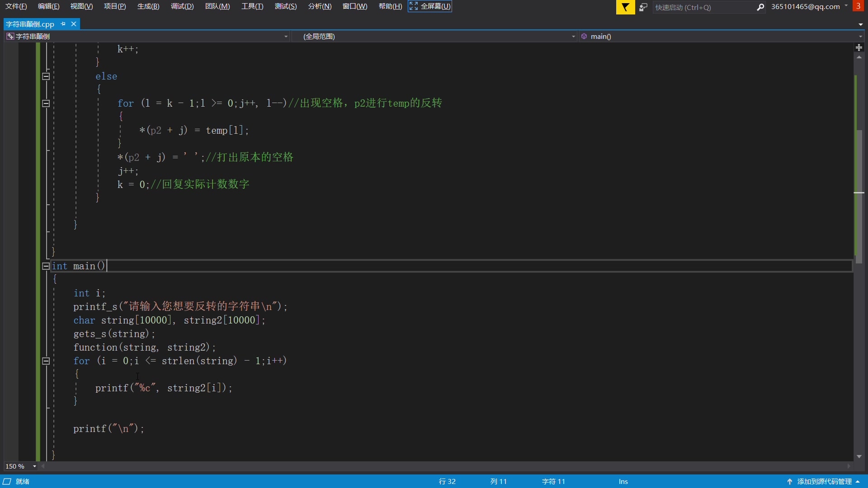Click the status bar ready indicator icon
The image size is (868, 488).
pyautogui.click(x=7, y=482)
